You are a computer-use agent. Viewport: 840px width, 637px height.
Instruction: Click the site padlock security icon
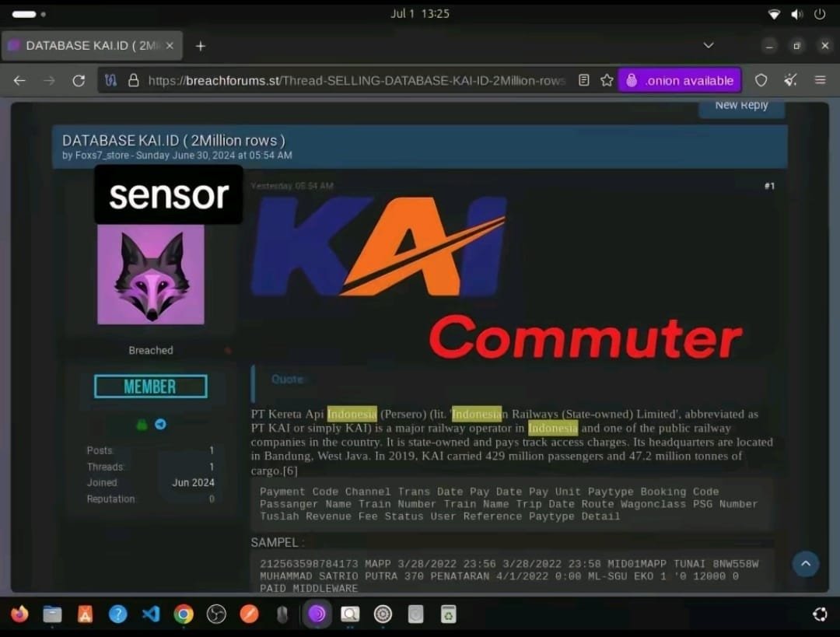click(x=133, y=80)
